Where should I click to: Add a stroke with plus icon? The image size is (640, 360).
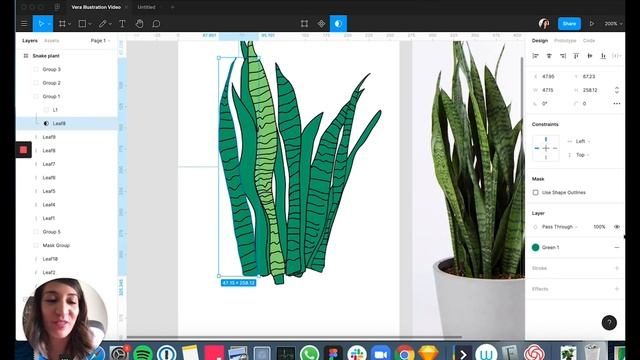pyautogui.click(x=617, y=268)
